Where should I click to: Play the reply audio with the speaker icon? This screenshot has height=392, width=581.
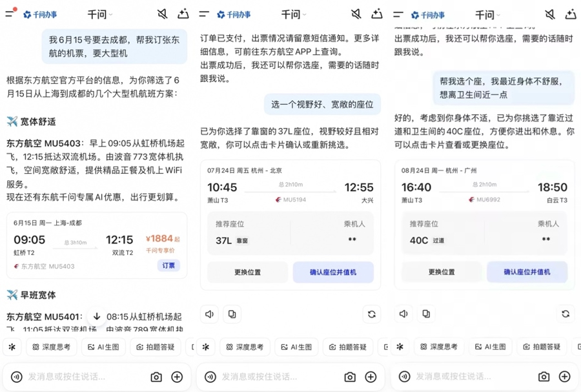point(209,314)
